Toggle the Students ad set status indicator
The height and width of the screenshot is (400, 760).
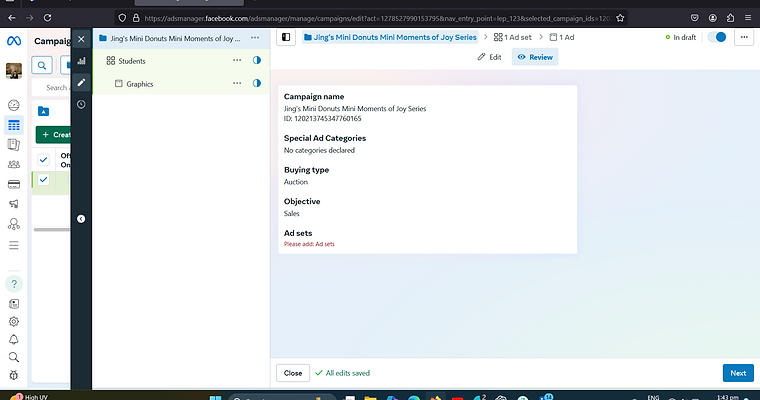tap(256, 61)
